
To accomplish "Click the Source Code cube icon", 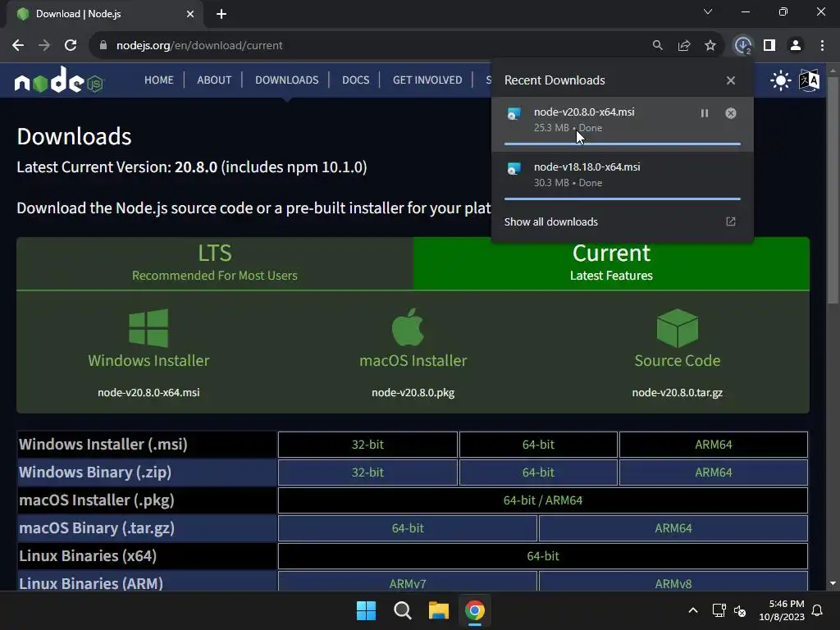I will (x=677, y=328).
